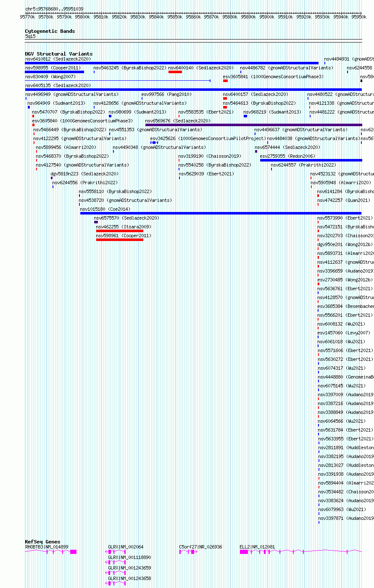This screenshot has width=374, height=588.
Task: Click nsv4496637 (gnomADStructuralVariants) label
Action: click(x=301, y=130)
